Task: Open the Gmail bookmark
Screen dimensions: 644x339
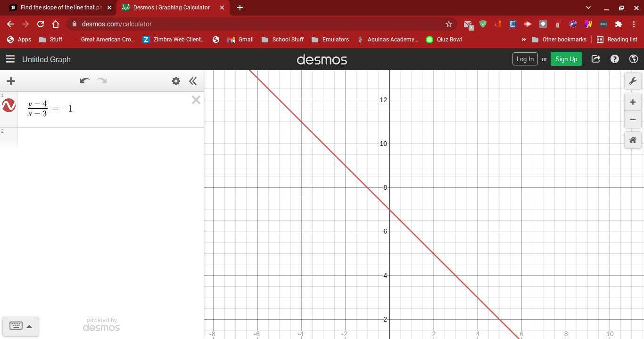Action: (x=240, y=40)
